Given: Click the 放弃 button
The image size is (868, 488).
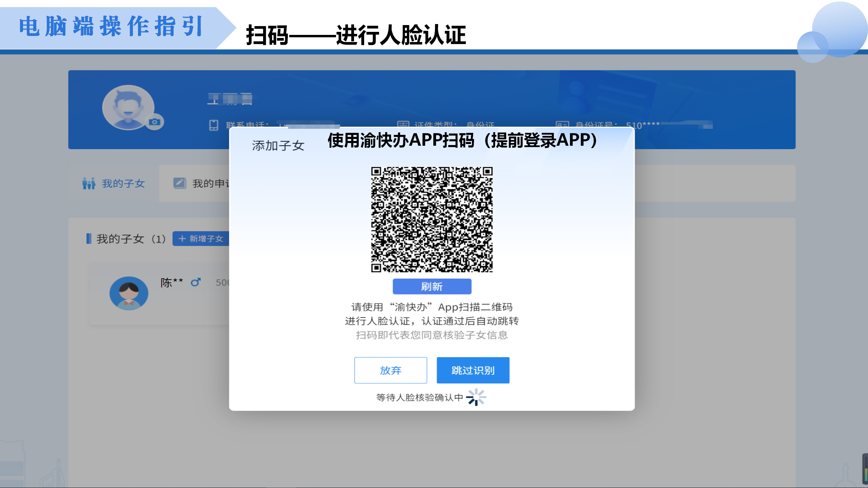Looking at the screenshot, I should pos(391,370).
